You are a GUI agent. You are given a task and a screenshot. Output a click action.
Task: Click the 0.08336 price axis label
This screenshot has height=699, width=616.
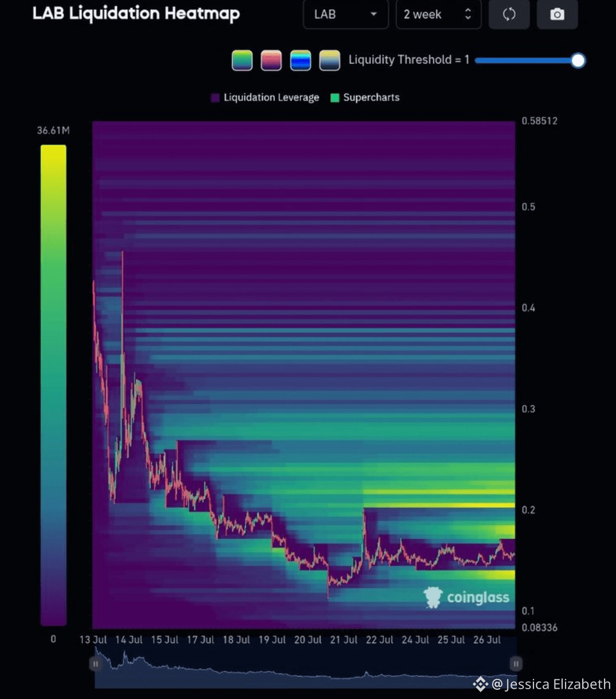coord(539,627)
